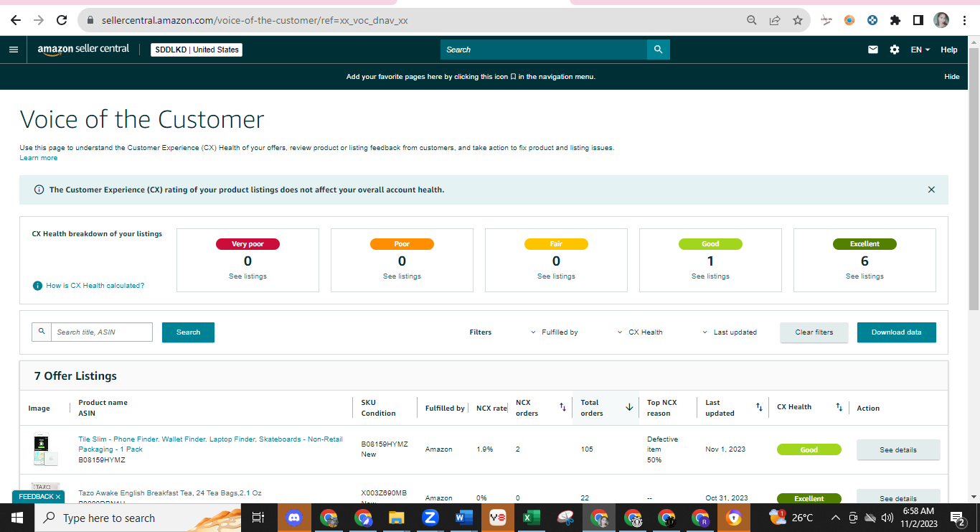
Task: Sort the table by CX Health
Action: [839, 407]
